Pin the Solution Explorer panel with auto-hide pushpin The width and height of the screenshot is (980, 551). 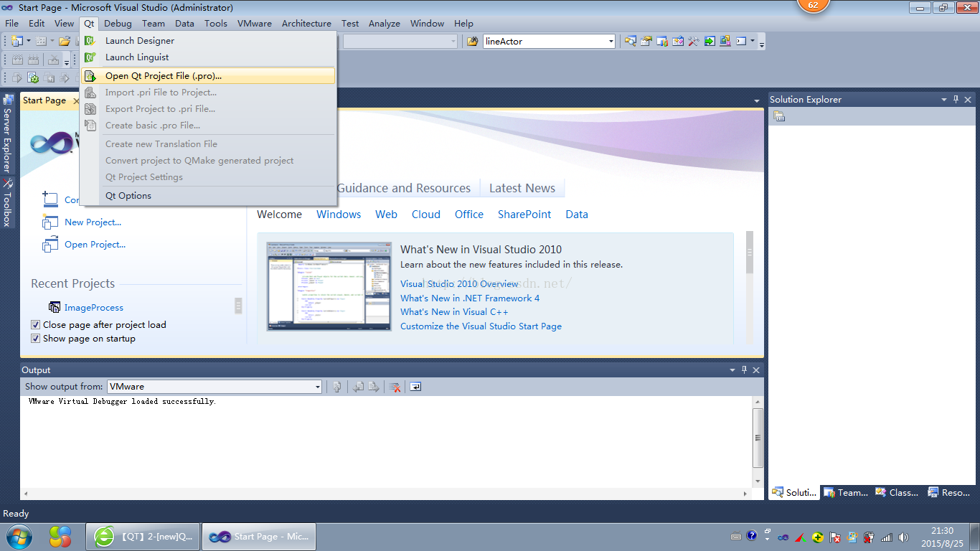[x=956, y=100]
